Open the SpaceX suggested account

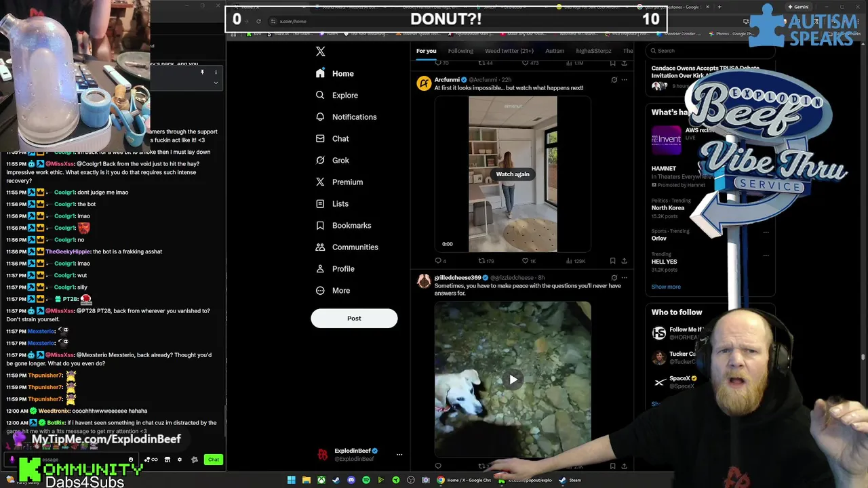[x=680, y=382]
